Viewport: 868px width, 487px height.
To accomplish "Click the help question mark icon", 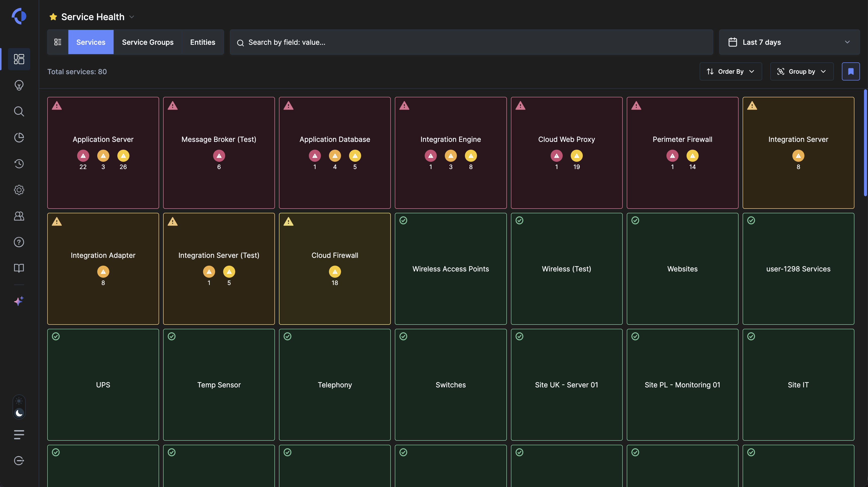I will click(x=19, y=242).
